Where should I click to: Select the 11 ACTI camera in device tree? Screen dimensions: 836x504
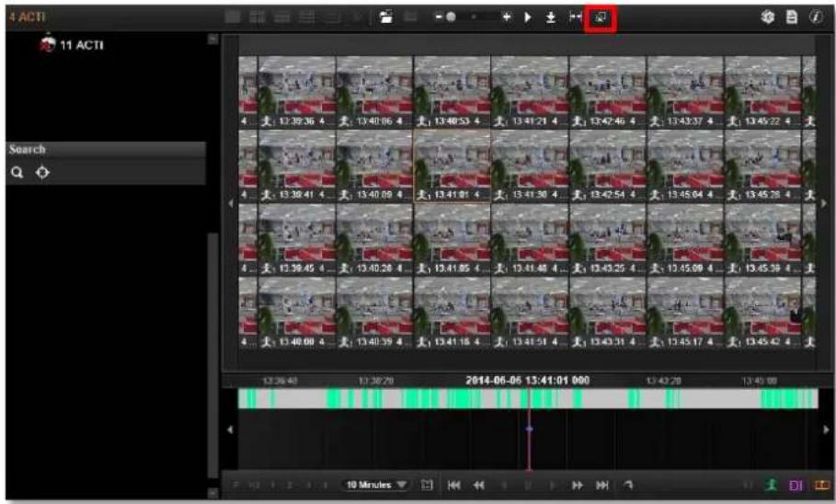72,44
